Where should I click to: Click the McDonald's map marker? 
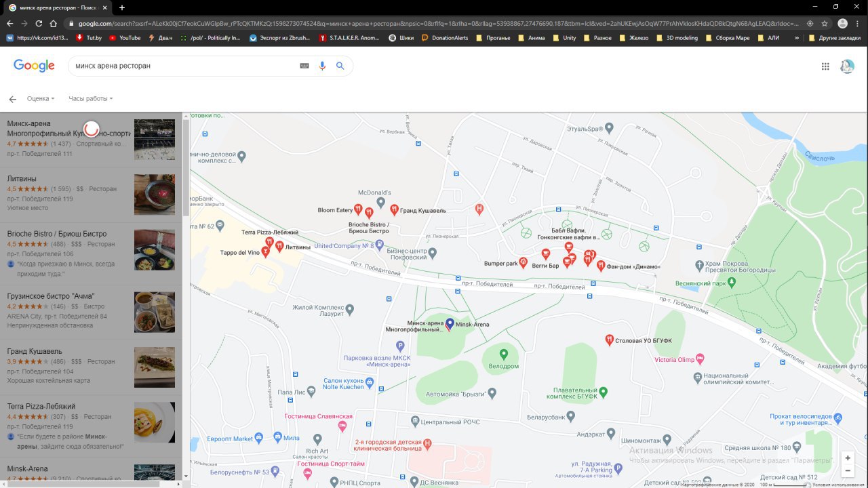pyautogui.click(x=380, y=202)
